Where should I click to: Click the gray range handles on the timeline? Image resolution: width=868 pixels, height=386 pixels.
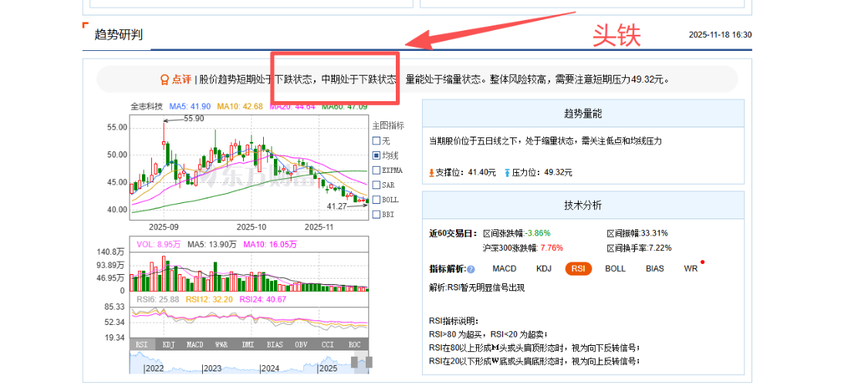point(362,362)
